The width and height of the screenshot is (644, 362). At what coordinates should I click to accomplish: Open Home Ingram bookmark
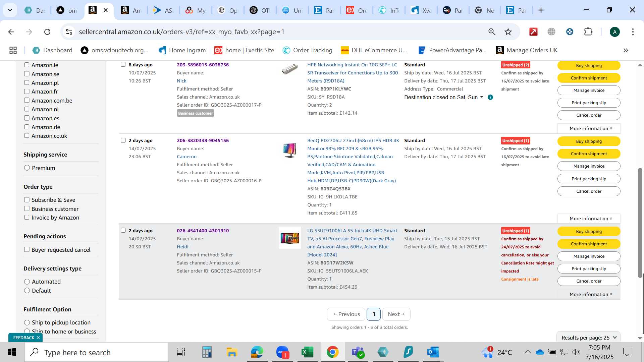click(182, 50)
